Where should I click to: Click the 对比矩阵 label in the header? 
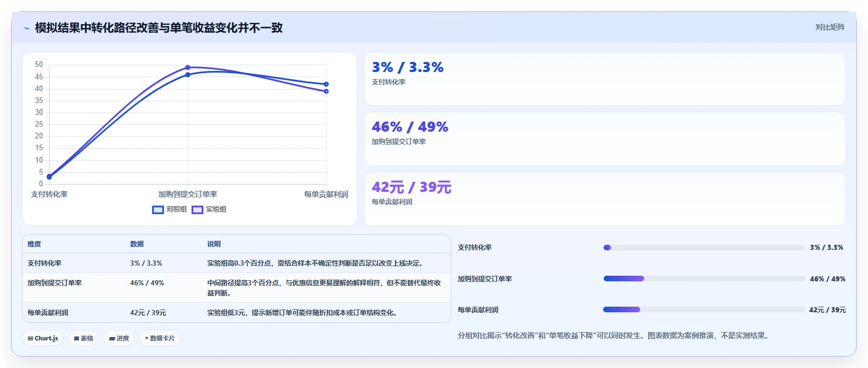coord(830,27)
